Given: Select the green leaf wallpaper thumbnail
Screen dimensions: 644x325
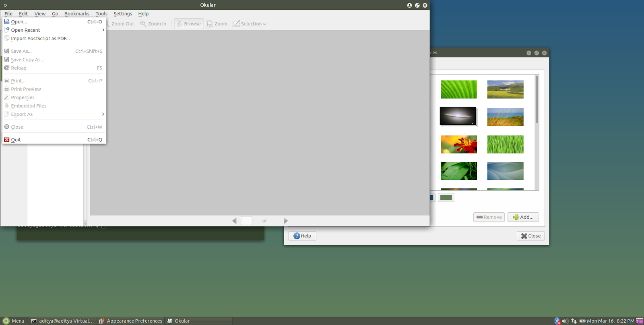Looking at the screenshot, I should tap(459, 89).
